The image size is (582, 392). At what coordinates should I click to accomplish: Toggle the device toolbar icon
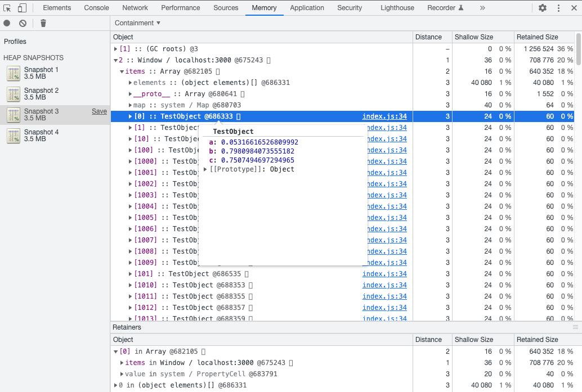pyautogui.click(x=22, y=8)
